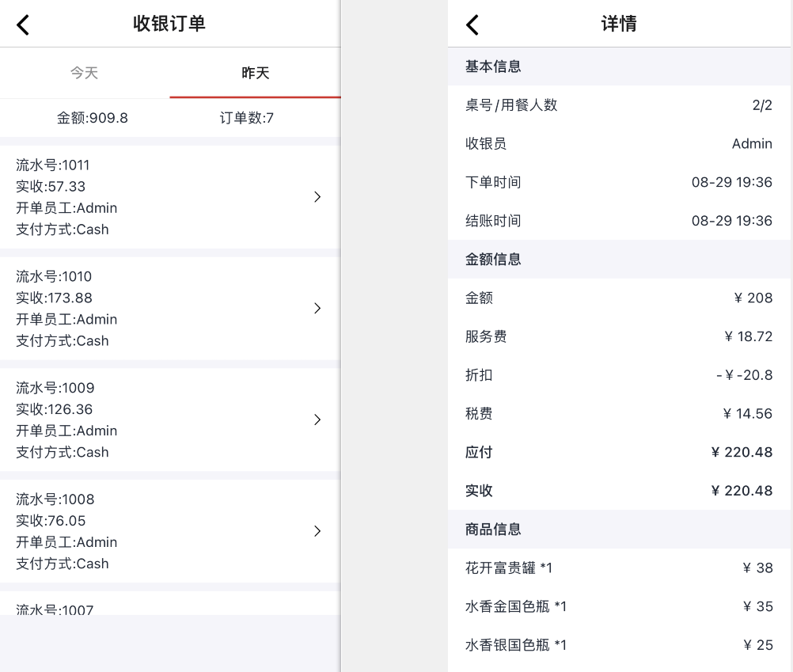This screenshot has width=793, height=672.
Task: Select the 水香金国色瓶 *1 item row
Action: click(x=619, y=606)
